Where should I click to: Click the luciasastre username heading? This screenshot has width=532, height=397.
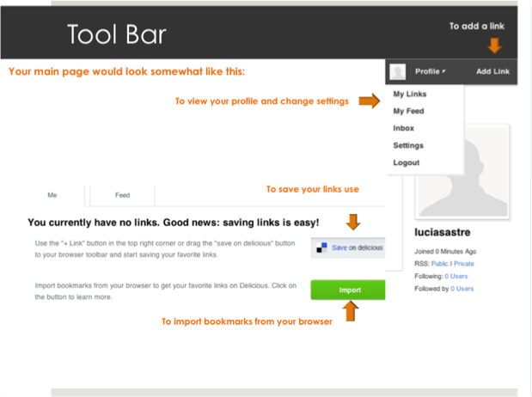coord(442,232)
